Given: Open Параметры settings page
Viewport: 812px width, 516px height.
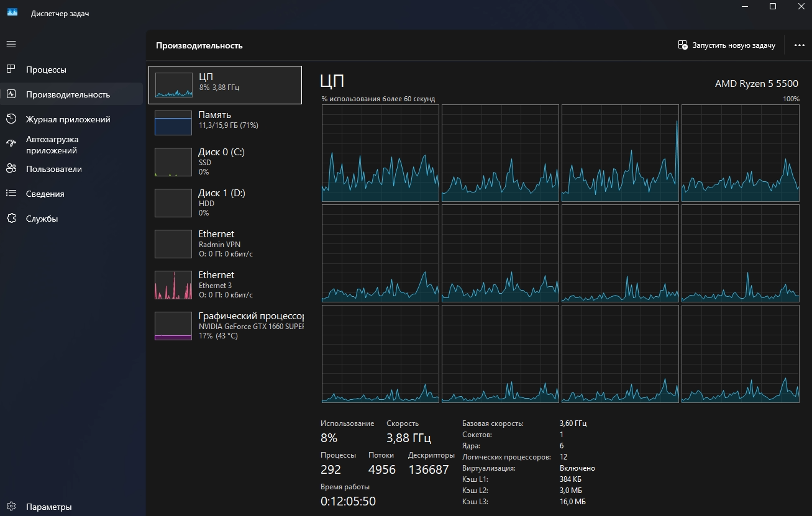Looking at the screenshot, I should click(71, 507).
